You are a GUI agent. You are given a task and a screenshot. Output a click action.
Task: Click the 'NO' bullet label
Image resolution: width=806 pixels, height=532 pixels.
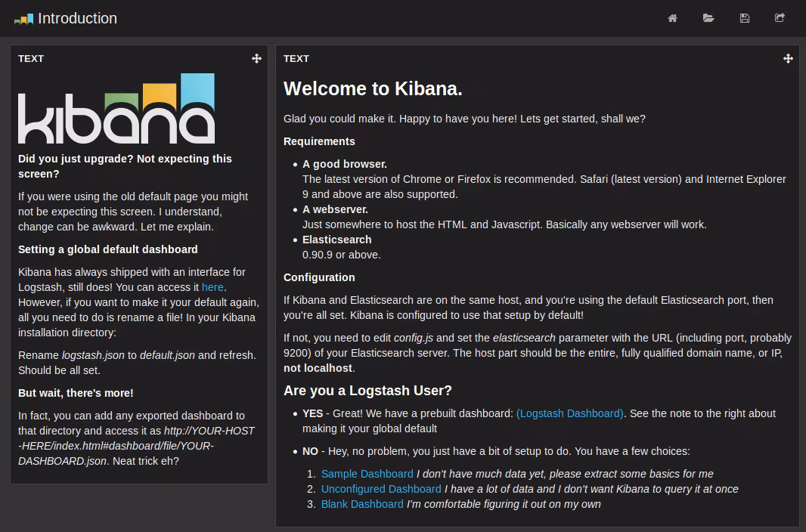pos(310,451)
